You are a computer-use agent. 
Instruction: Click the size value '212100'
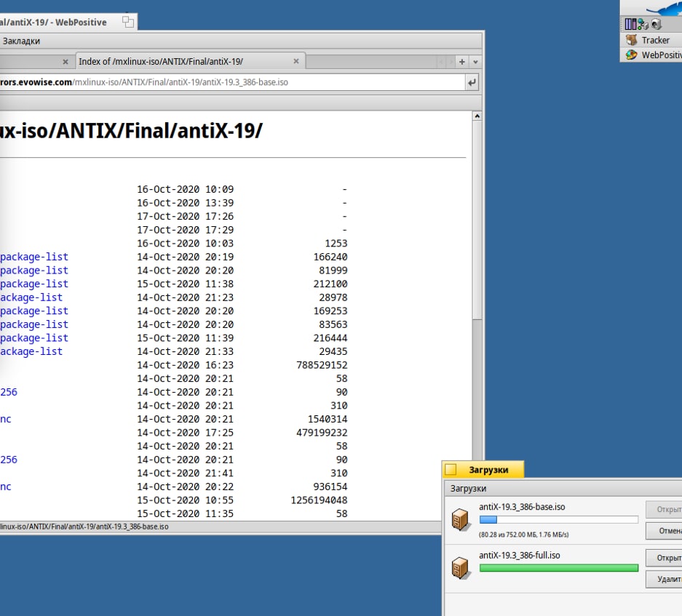tap(330, 284)
